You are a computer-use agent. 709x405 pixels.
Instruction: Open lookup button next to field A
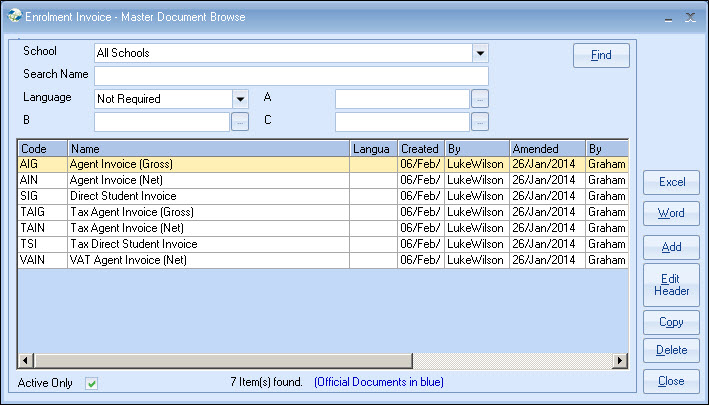[x=480, y=99]
